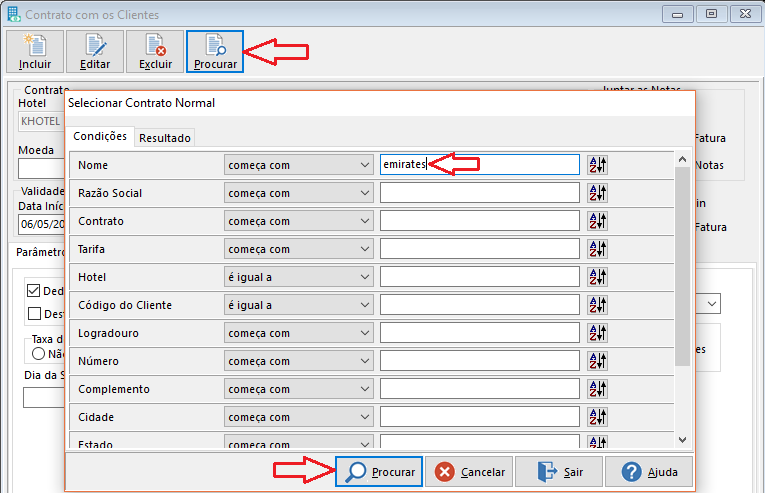Click the Contrato input field
The image size is (765, 493).
(480, 221)
